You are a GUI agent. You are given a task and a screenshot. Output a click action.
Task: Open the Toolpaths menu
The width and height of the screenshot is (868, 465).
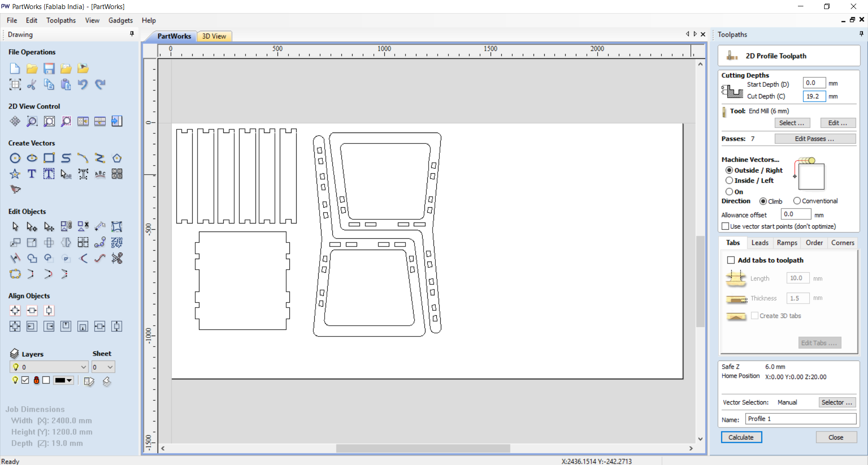(x=61, y=20)
